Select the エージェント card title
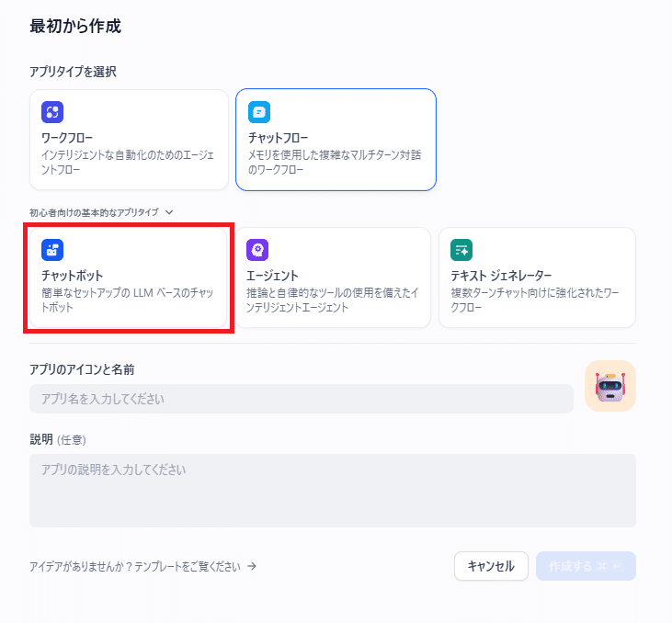The image size is (672, 623). (272, 276)
